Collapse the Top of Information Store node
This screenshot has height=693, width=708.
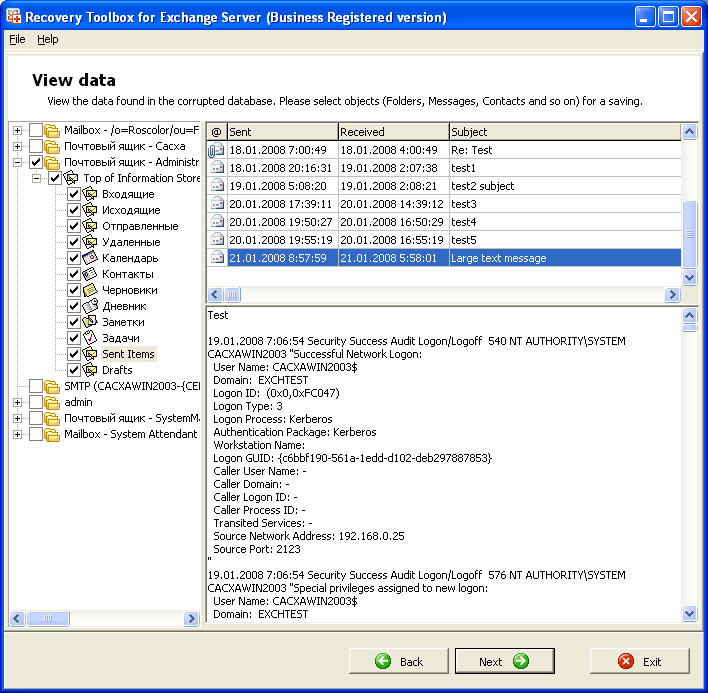pyautogui.click(x=36, y=178)
